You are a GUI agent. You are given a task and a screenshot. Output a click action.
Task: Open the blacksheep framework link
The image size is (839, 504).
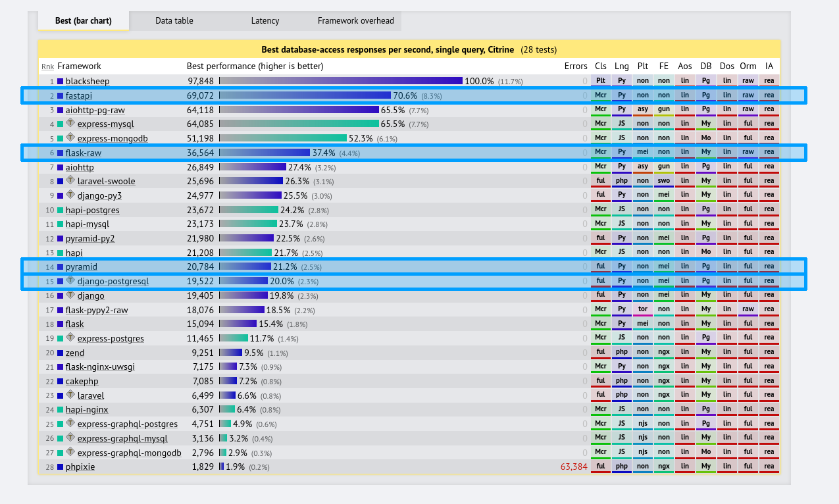[88, 82]
